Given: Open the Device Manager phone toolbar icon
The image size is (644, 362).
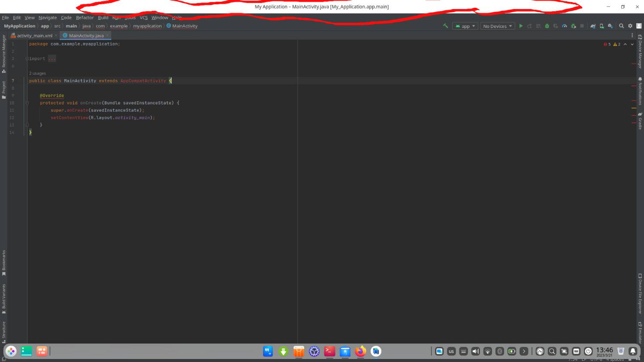Looking at the screenshot, I should [x=601, y=26].
